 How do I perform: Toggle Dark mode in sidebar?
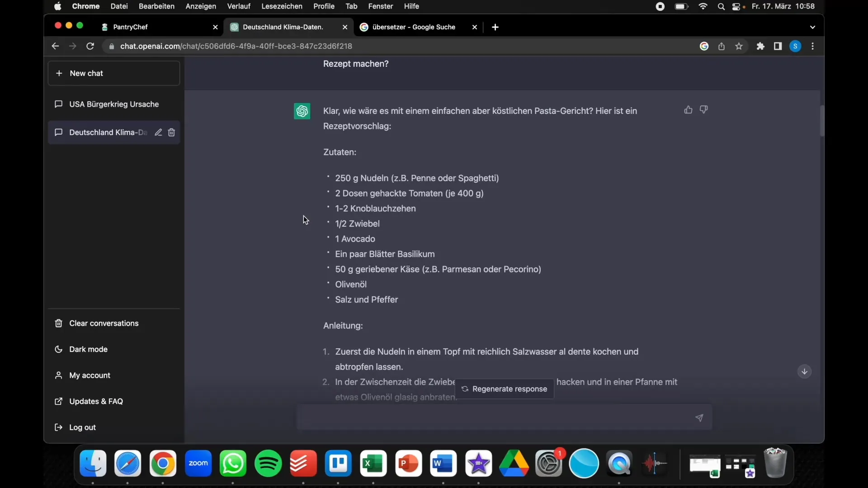point(88,349)
